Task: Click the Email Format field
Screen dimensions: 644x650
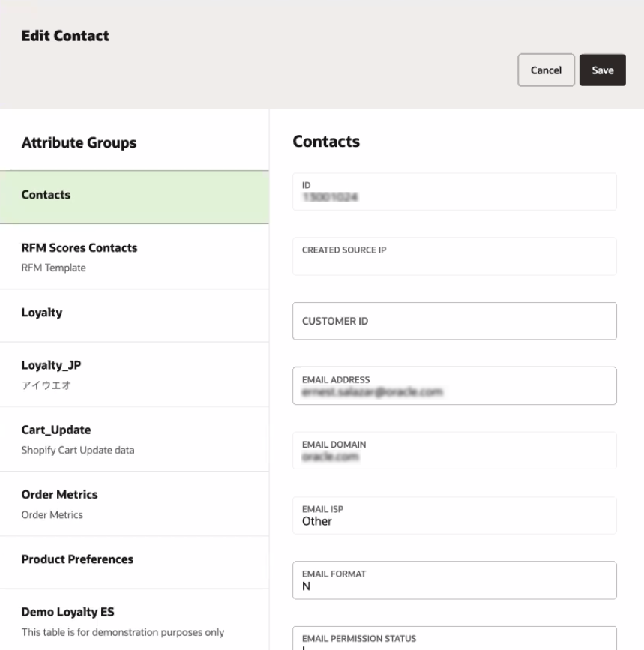Action: coord(454,580)
